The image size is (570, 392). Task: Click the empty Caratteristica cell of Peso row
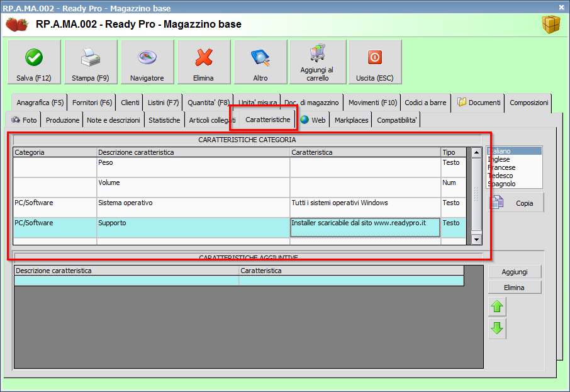[x=366, y=167]
